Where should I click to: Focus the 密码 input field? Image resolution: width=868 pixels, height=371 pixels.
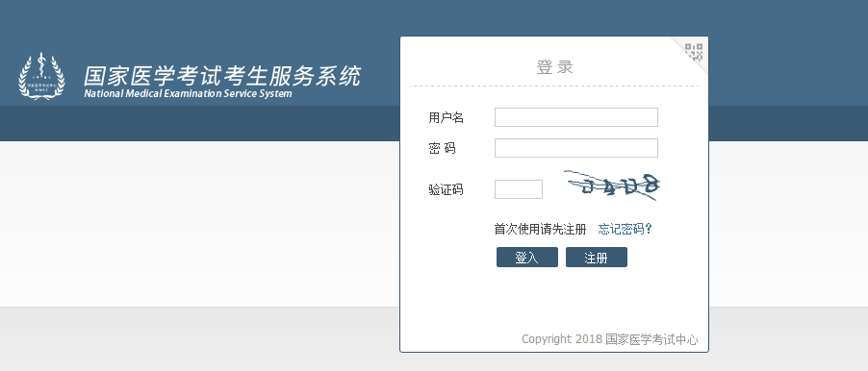(576, 148)
